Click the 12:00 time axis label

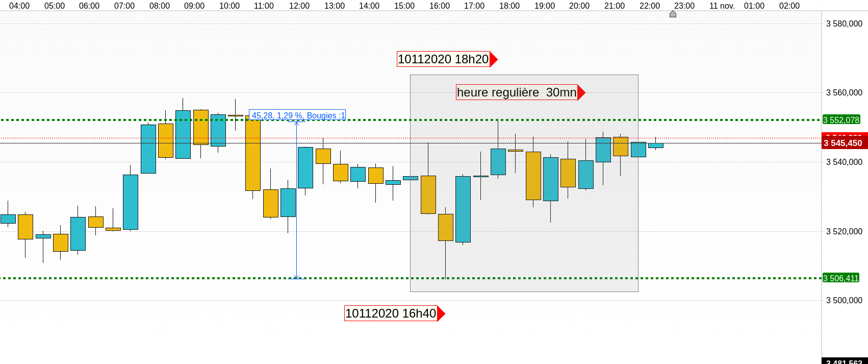point(299,6)
